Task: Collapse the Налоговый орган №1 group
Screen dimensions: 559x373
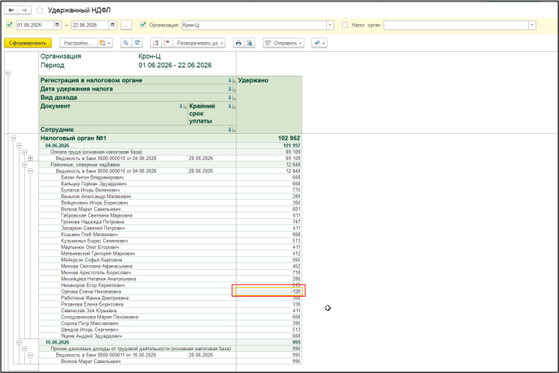Action: 14,138
